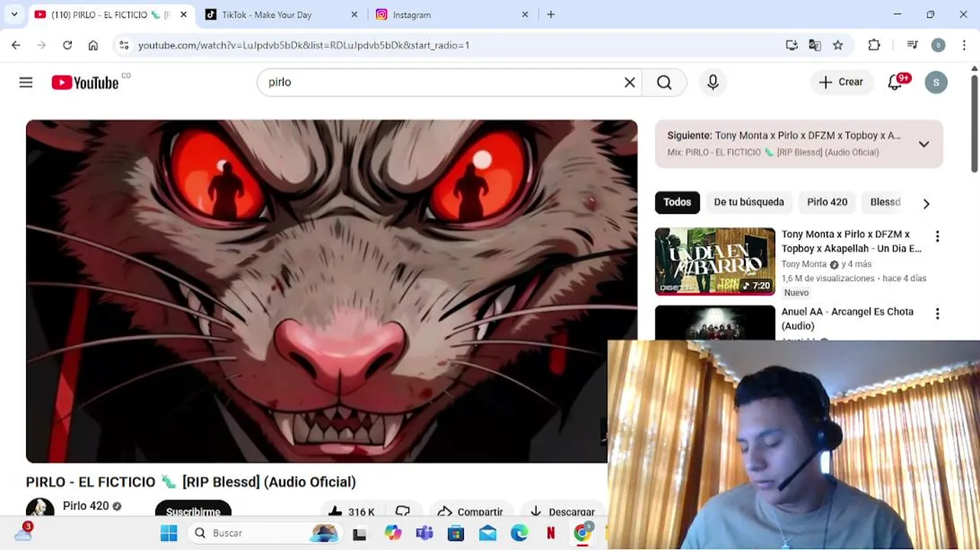Play the Anuel AA video thumbnail
The width and height of the screenshot is (980, 550).
click(x=715, y=322)
